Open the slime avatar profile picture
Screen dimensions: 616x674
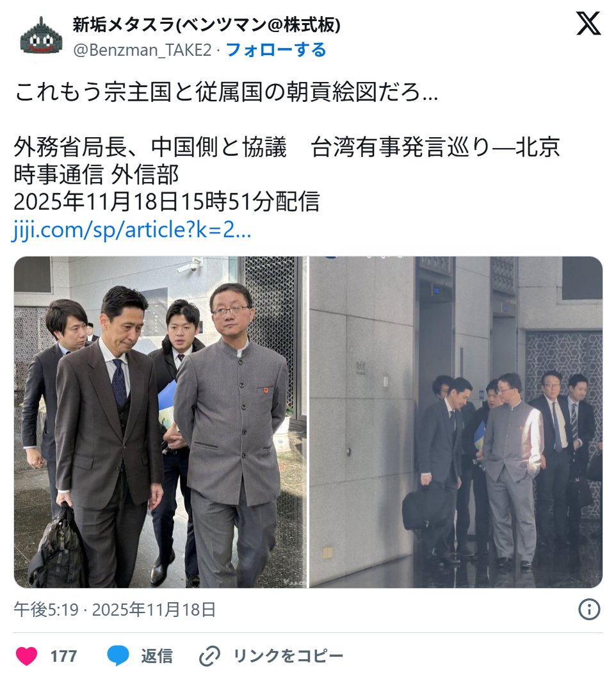41,36
